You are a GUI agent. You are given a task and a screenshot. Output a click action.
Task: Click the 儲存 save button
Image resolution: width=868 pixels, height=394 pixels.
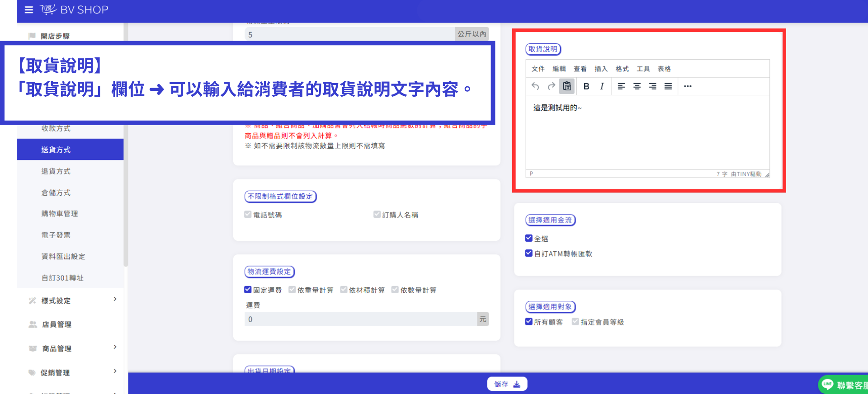click(507, 384)
